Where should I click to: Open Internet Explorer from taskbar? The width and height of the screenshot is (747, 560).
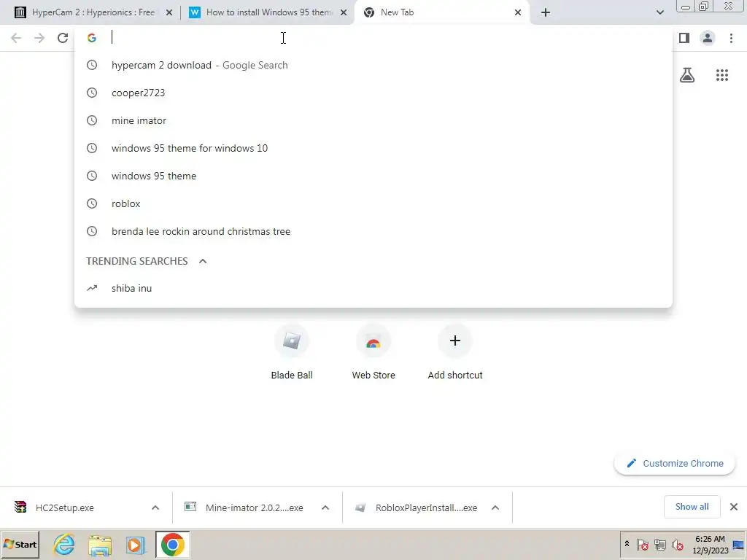click(x=64, y=544)
